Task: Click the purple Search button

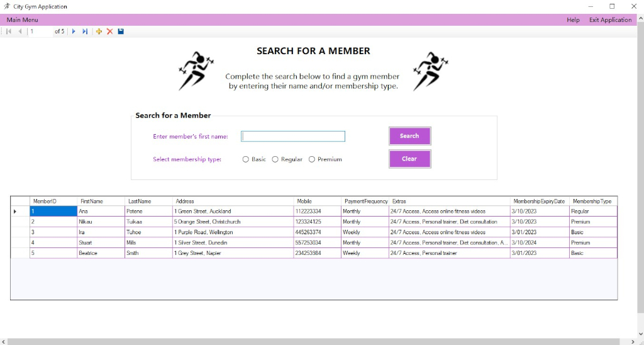Action: 409,136
